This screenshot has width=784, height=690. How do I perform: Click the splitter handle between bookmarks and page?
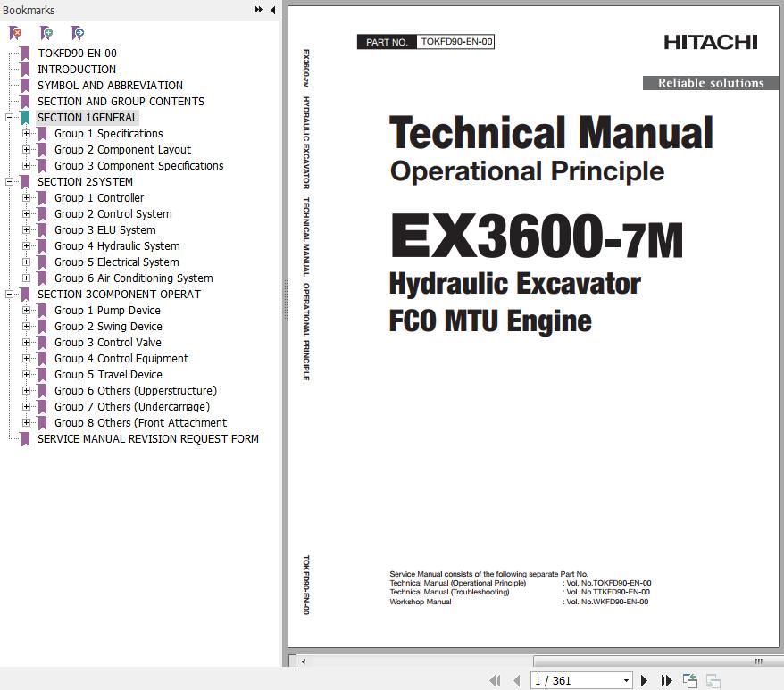tap(286, 300)
